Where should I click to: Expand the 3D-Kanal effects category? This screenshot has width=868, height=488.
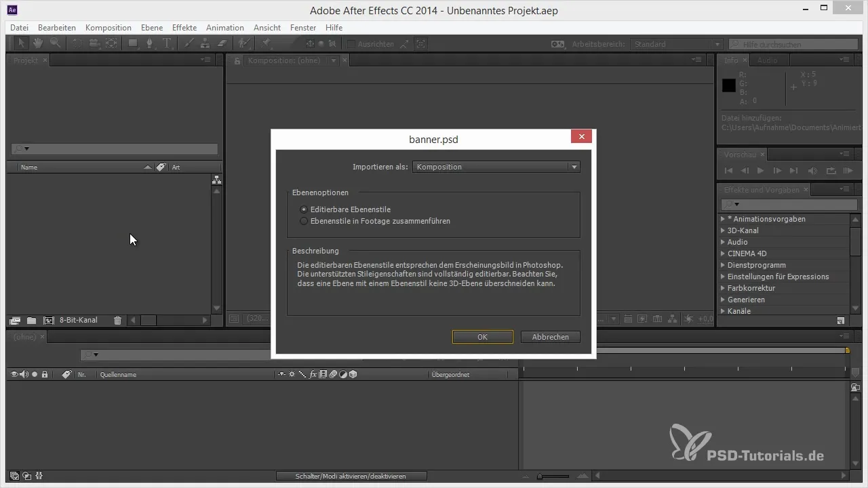(x=722, y=230)
